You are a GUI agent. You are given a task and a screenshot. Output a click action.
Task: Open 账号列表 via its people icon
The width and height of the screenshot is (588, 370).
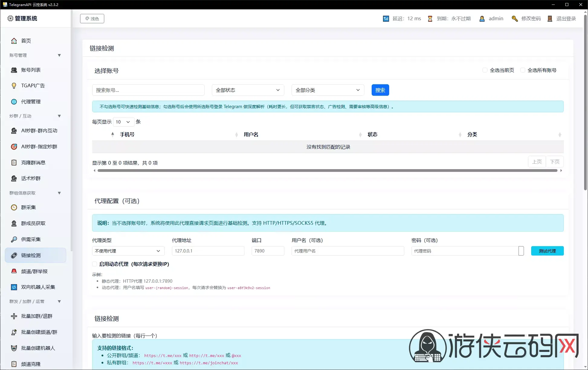(14, 70)
